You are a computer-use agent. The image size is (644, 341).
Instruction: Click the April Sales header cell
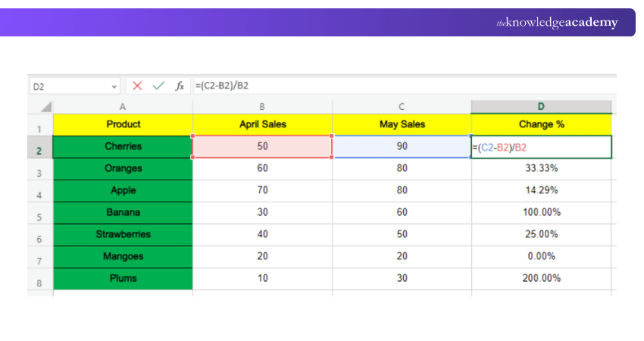[262, 124]
